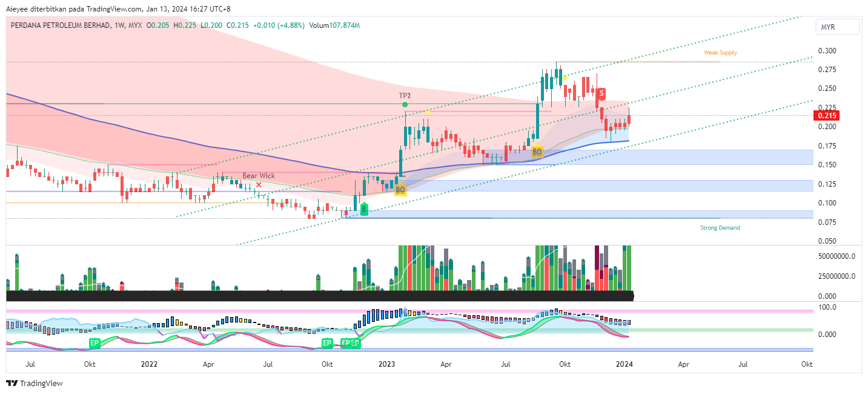Click the Volum 107.874M value

tap(334, 25)
